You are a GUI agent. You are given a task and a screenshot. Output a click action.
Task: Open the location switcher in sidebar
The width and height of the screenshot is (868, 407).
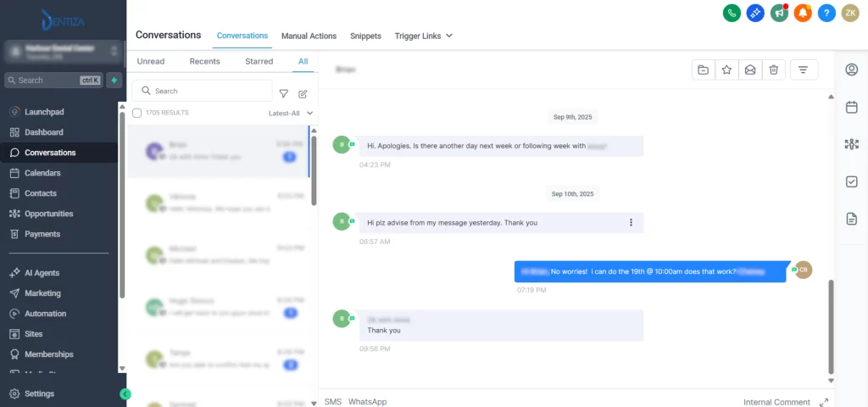[63, 52]
